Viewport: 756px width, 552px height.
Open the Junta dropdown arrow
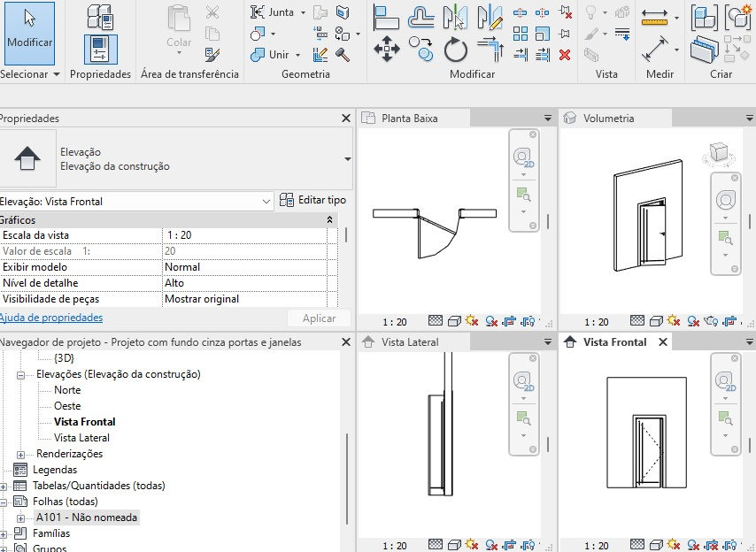(304, 12)
